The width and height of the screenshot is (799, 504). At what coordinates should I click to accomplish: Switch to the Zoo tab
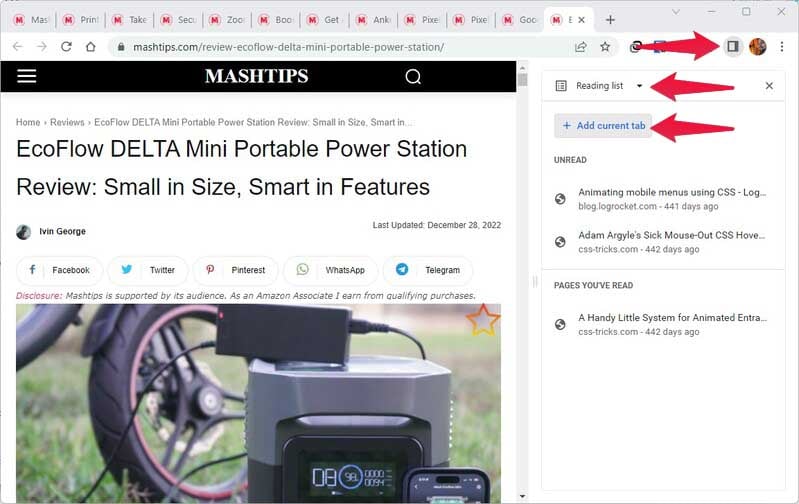[227, 20]
